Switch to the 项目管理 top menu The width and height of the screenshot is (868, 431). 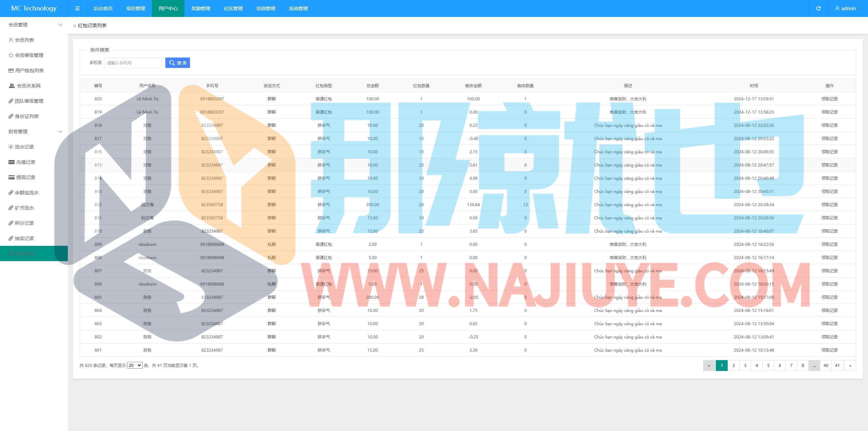(x=136, y=8)
